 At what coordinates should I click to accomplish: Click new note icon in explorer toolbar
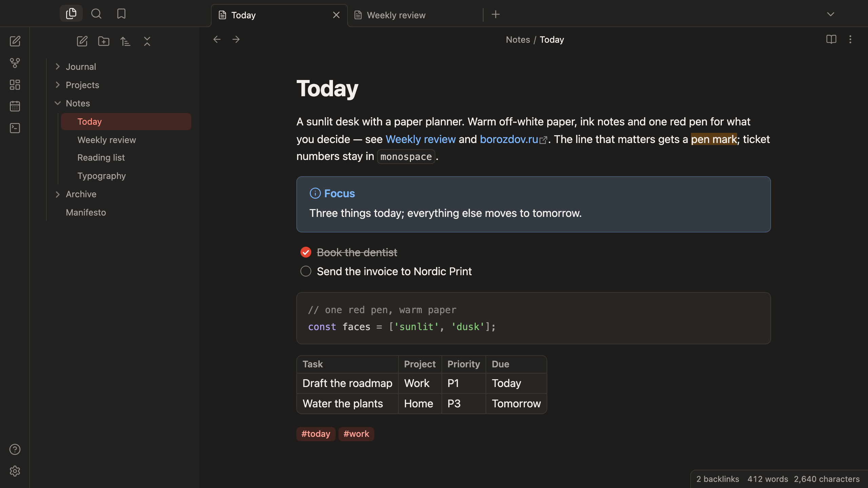click(x=82, y=41)
